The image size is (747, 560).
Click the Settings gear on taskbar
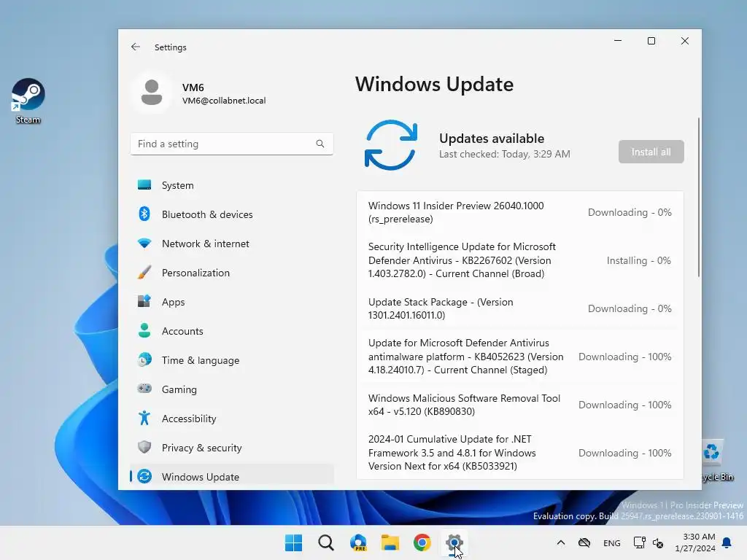pyautogui.click(x=454, y=542)
